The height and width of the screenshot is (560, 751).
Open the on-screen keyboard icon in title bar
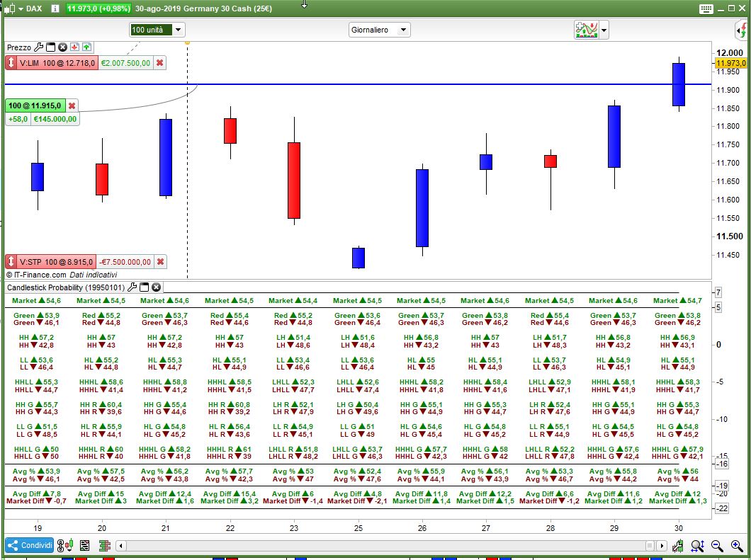(706, 8)
